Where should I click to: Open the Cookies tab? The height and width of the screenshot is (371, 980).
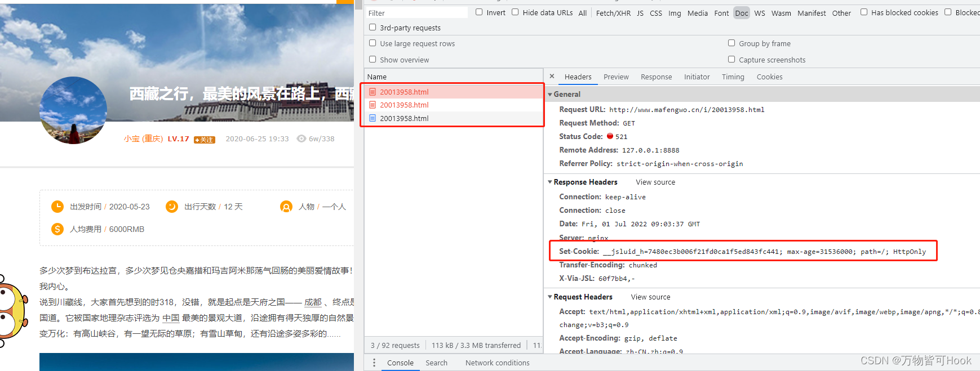pos(769,77)
